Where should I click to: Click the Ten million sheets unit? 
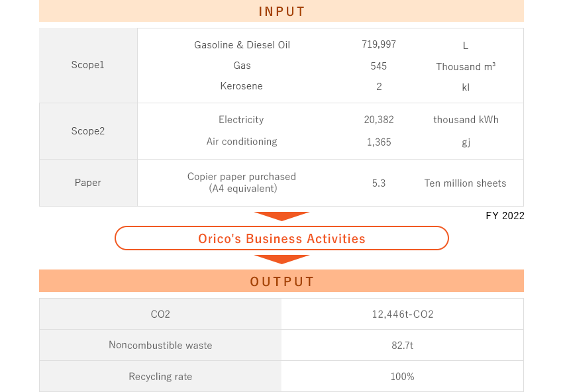465,183
